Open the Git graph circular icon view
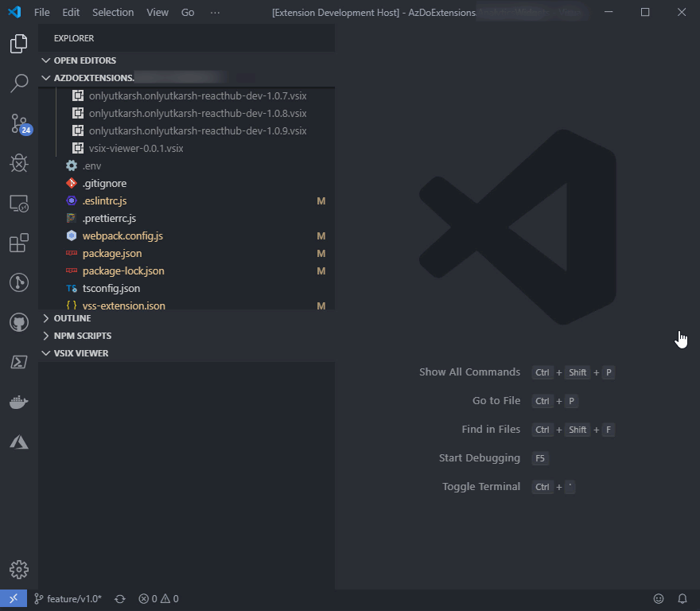This screenshot has width=700, height=611. (x=19, y=282)
